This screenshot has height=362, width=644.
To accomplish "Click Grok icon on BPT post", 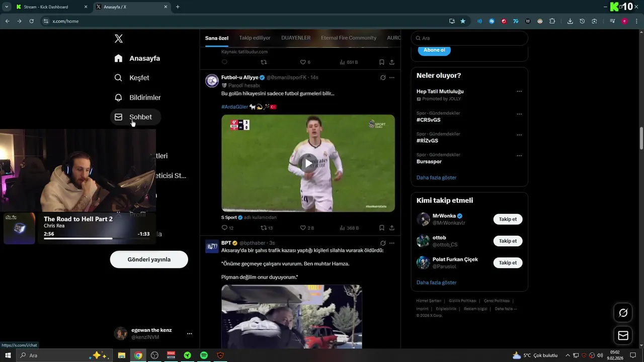I will click(x=383, y=243).
